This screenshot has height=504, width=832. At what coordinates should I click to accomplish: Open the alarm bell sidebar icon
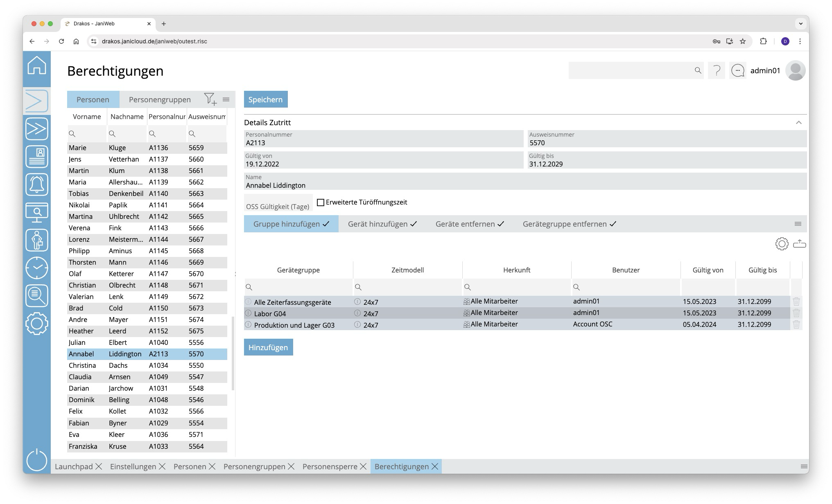click(37, 184)
